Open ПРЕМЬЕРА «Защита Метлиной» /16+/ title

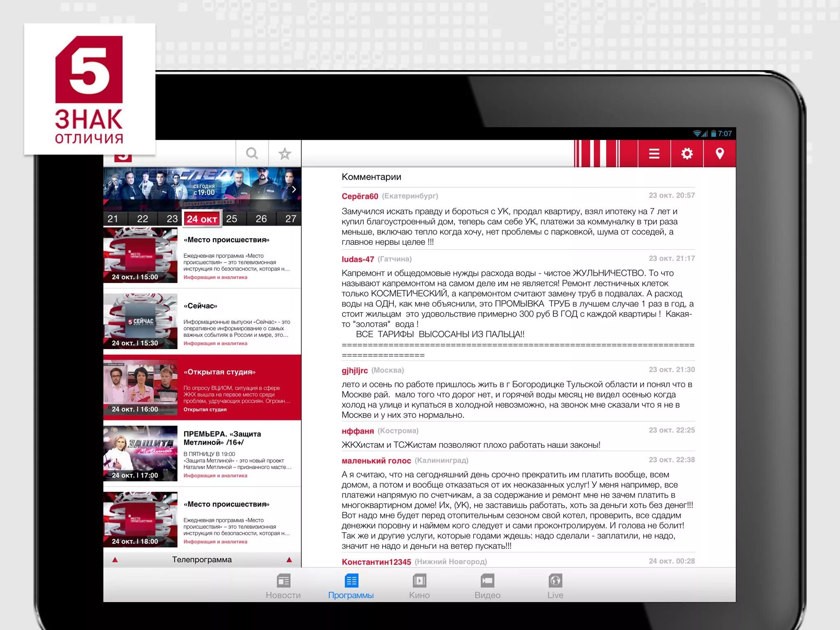222,438
